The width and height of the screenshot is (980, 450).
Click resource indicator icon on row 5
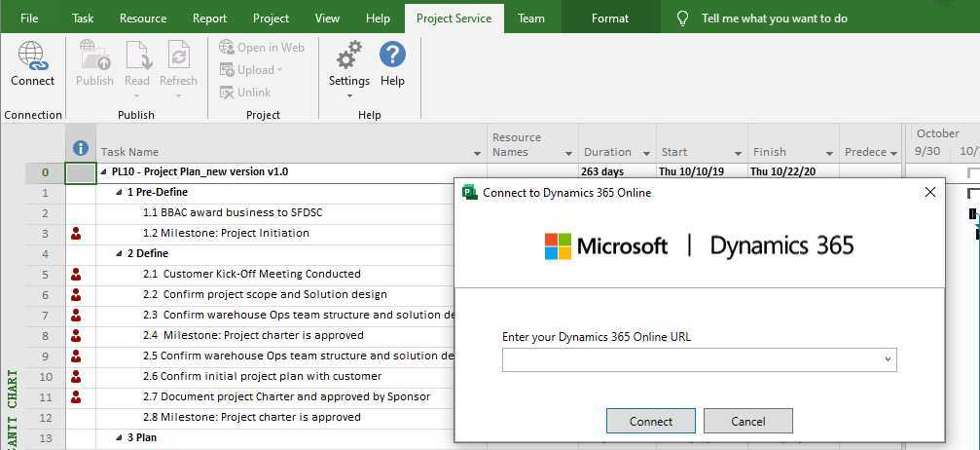point(76,274)
